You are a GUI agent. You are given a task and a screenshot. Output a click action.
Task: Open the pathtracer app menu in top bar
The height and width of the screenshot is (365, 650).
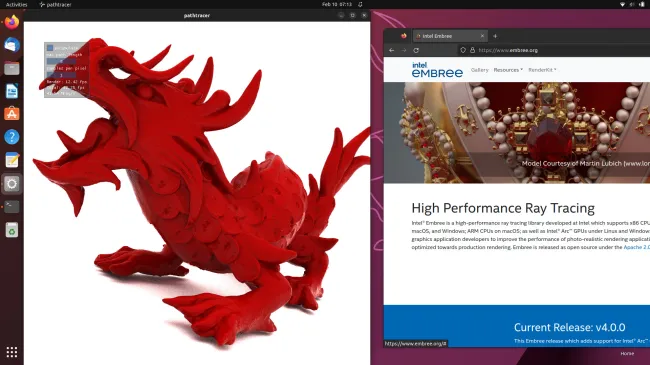coord(55,5)
